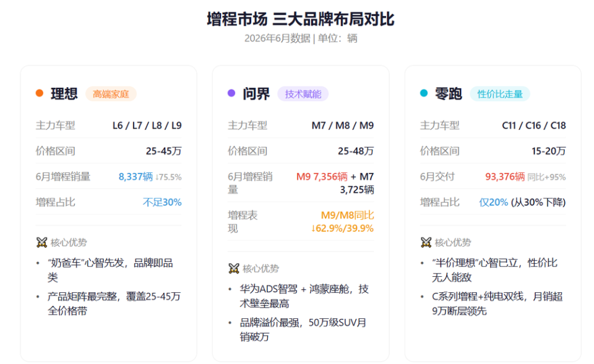Click crossed-swords icon in 理想 card
Image resolution: width=594 pixels, height=364 pixels.
[41, 242]
